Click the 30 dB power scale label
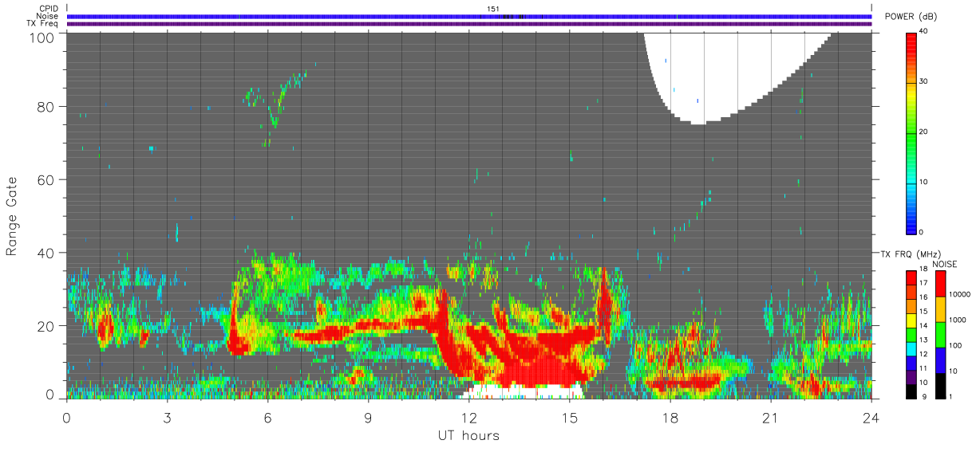980x452 pixels. click(x=923, y=82)
